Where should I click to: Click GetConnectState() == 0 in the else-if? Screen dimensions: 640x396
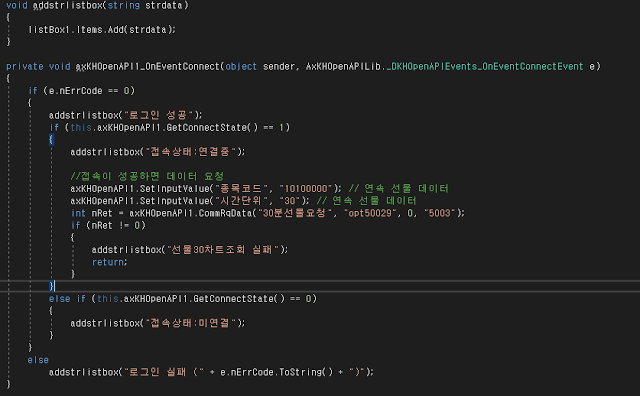click(x=252, y=299)
